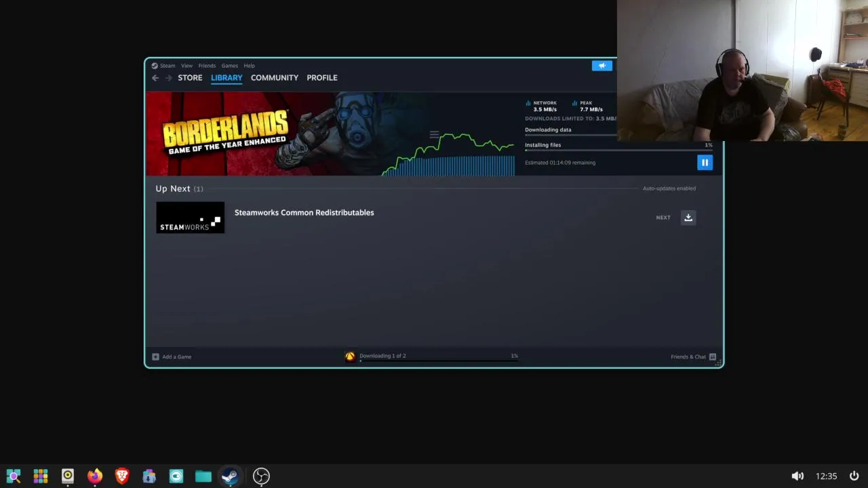Open Friends & Chat
The width and height of the screenshot is (868, 488).
tap(688, 357)
